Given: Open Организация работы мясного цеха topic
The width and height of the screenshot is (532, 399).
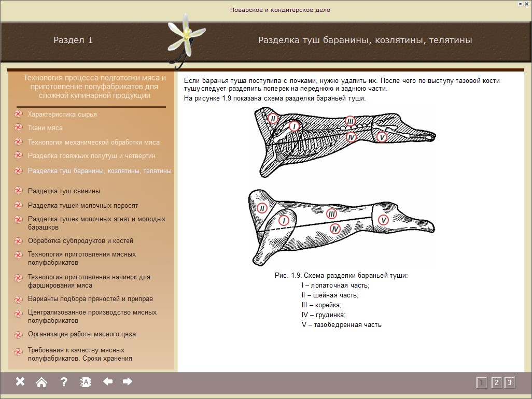Looking at the screenshot, I should 82,334.
